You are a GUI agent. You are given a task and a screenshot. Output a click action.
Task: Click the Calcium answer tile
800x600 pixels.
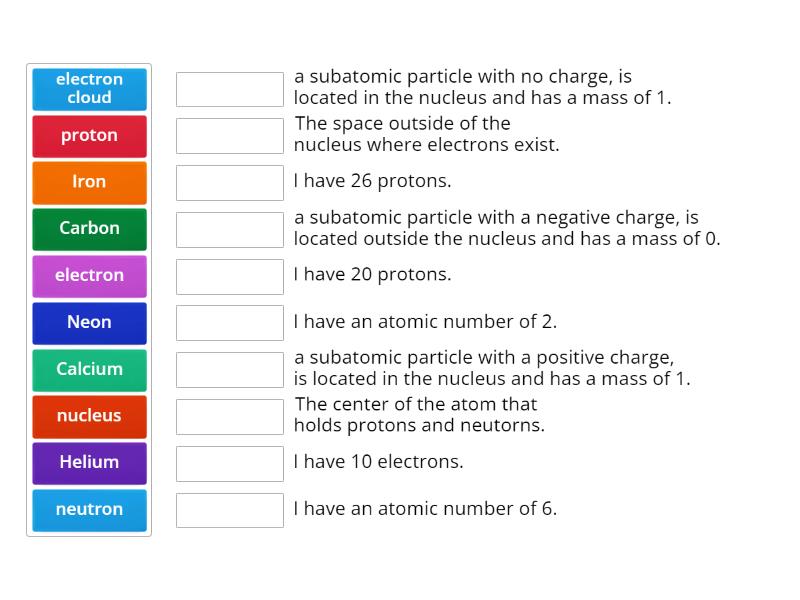tap(89, 369)
